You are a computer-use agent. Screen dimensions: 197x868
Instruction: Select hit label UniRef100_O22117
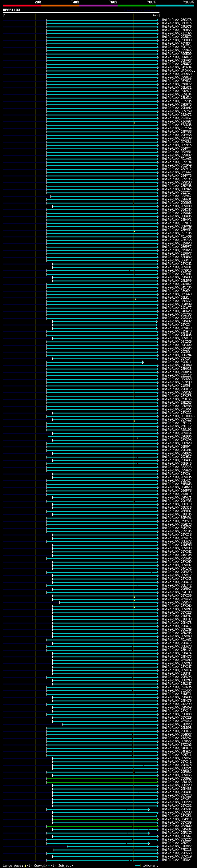pyautogui.click(x=177, y=375)
